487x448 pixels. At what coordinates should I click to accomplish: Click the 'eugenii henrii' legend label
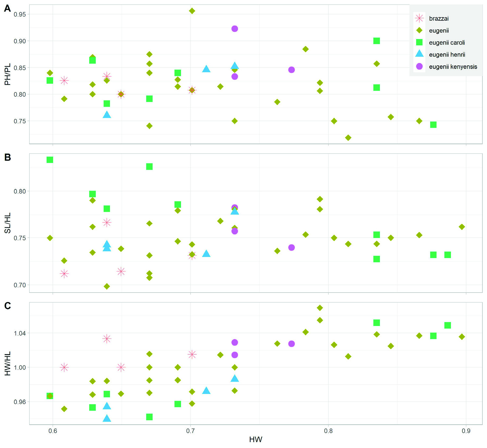(x=447, y=55)
